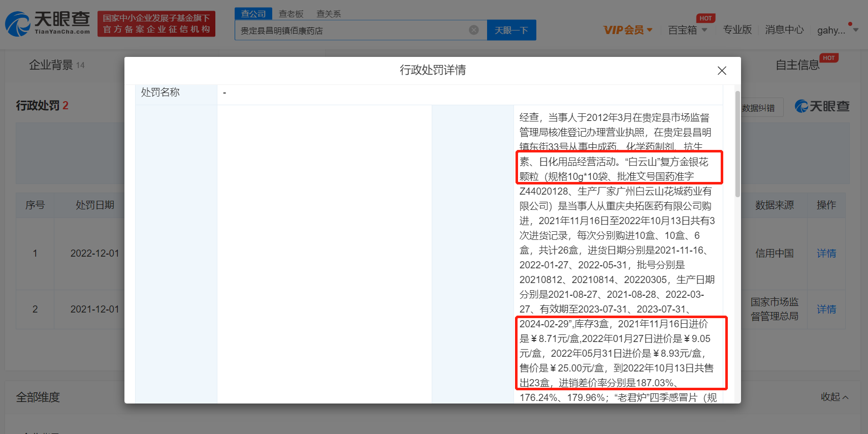Switch to the 查老板 search tab
This screenshot has height=434, width=868.
pos(291,14)
